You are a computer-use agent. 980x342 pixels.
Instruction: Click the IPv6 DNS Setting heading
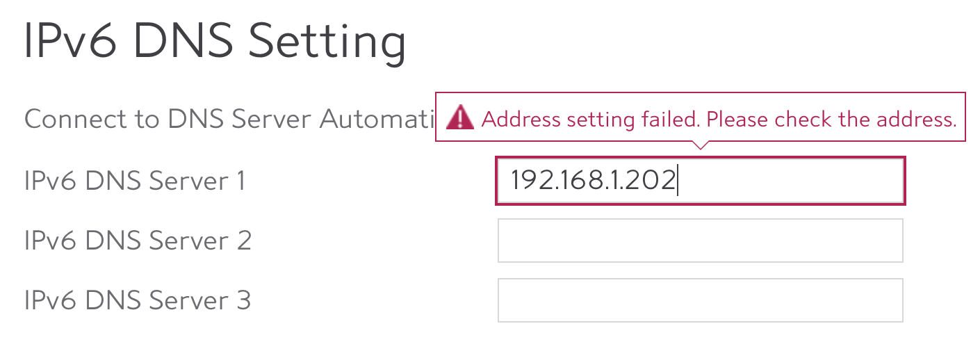[215, 42]
